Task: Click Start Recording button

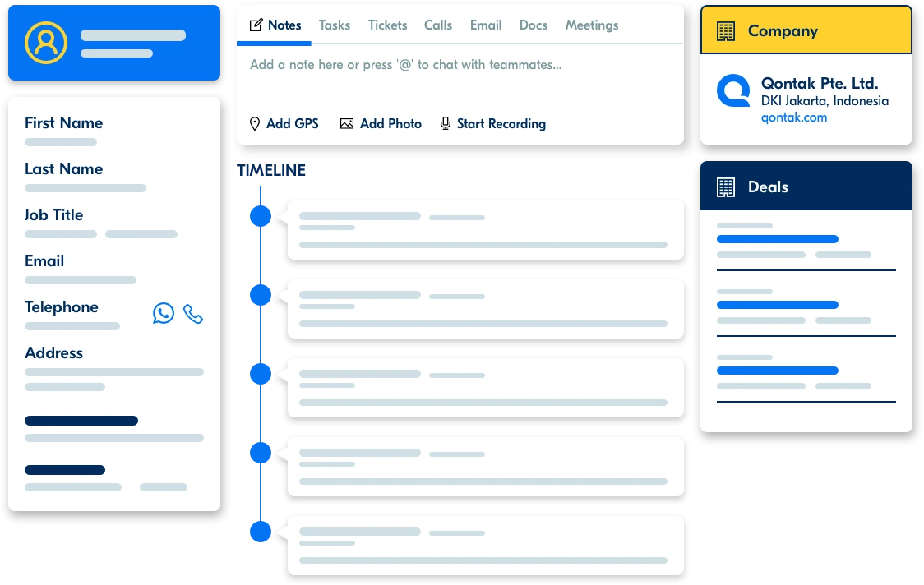Action: [492, 124]
